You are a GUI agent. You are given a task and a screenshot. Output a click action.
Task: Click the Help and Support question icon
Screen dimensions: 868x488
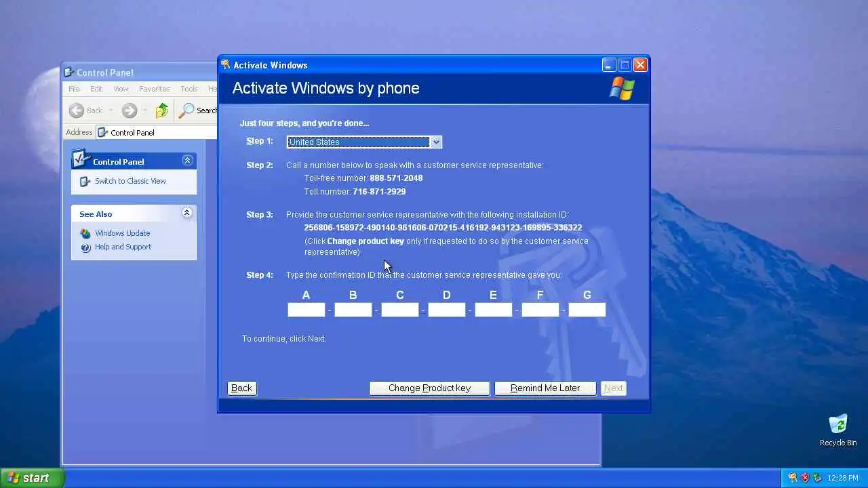(85, 247)
